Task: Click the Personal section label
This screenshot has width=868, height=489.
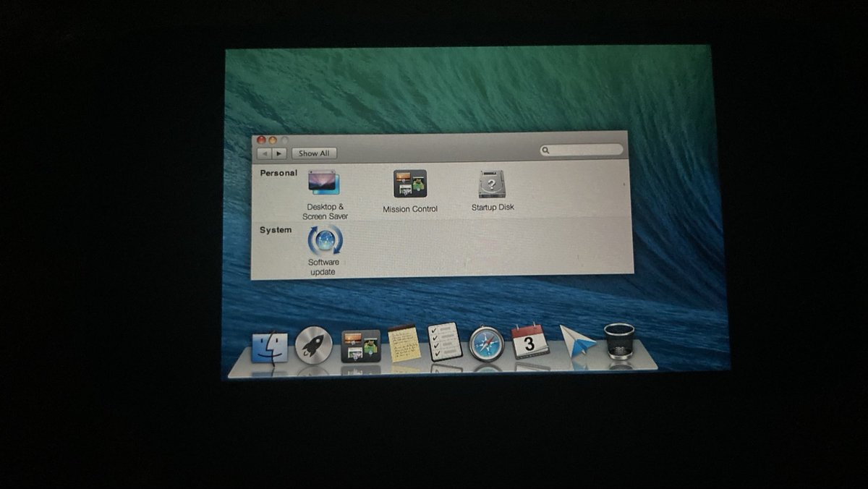Action: click(x=278, y=174)
